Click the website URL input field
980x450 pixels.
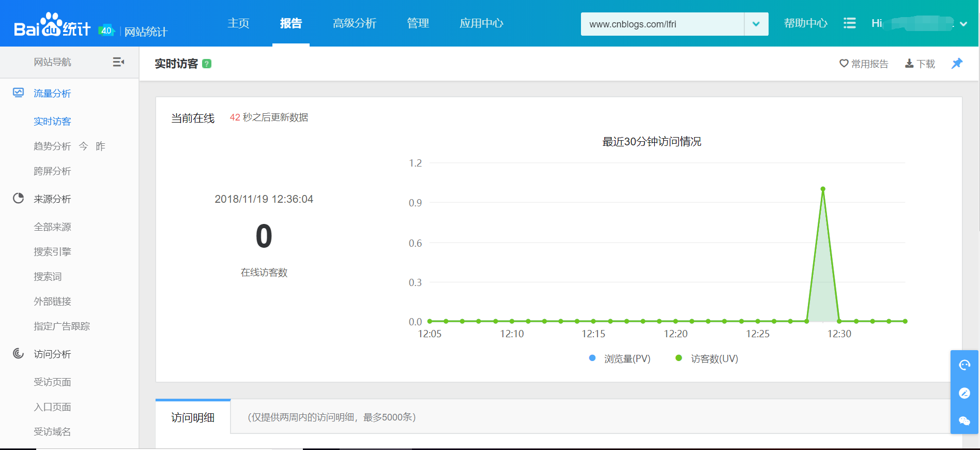tap(662, 24)
